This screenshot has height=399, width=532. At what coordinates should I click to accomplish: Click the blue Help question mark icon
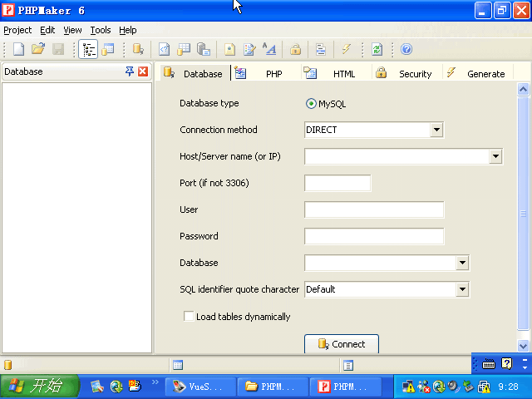pyautogui.click(x=406, y=50)
